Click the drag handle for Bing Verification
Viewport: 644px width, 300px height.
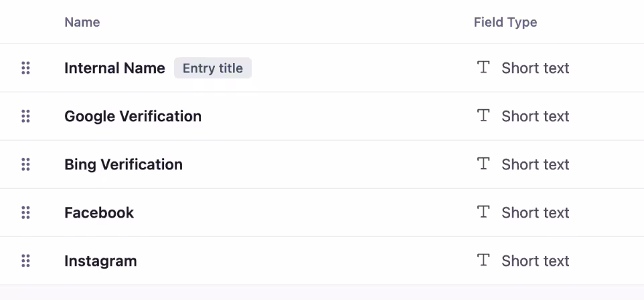pyautogui.click(x=25, y=164)
